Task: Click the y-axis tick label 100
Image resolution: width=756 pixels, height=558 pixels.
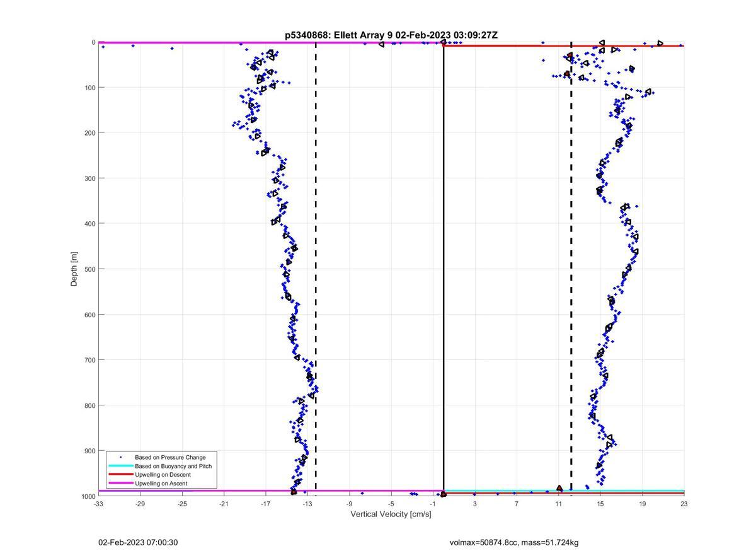Action: [89, 88]
